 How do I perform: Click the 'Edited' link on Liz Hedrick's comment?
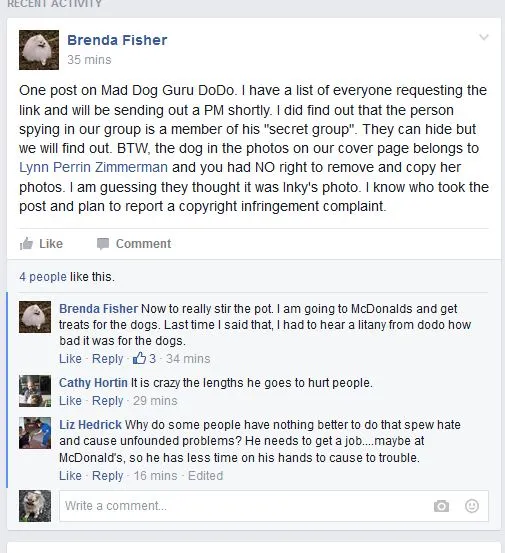coord(205,475)
